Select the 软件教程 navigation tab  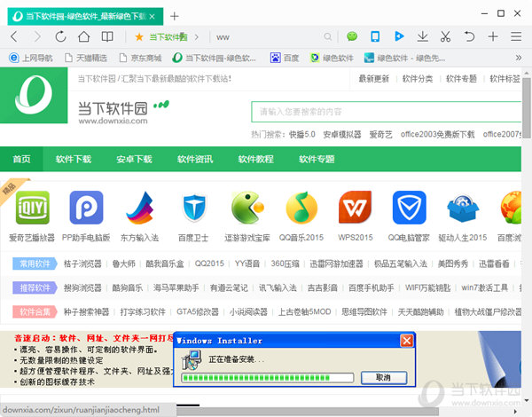point(256,159)
